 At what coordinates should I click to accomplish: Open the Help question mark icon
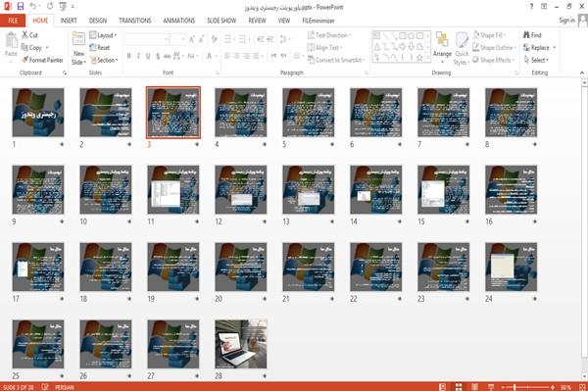pos(531,7)
